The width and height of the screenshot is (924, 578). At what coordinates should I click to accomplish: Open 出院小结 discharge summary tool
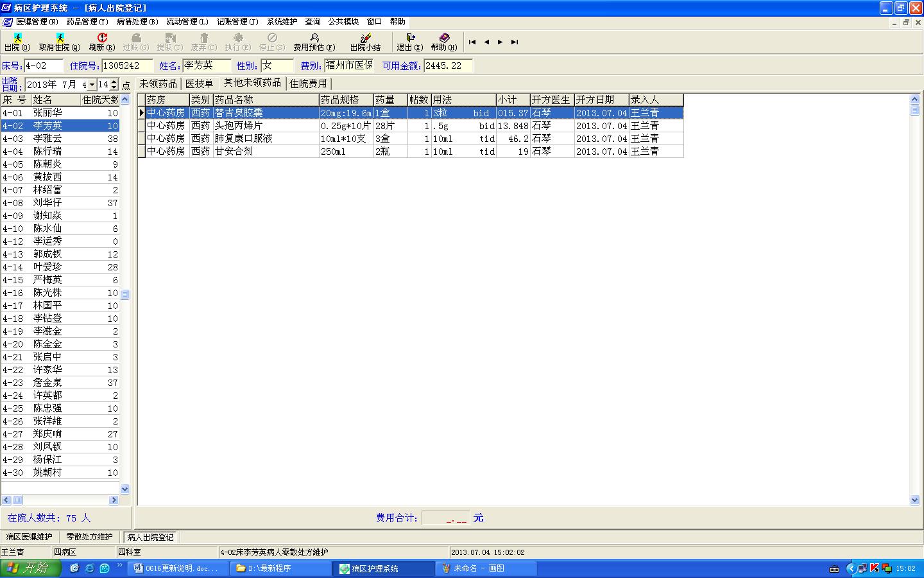coord(366,42)
